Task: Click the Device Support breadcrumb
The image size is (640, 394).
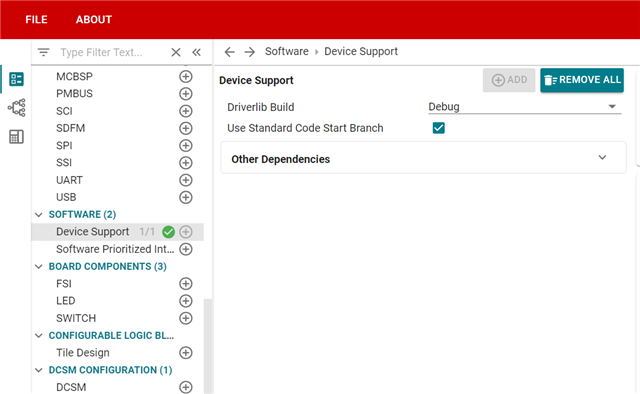Action: click(x=361, y=51)
